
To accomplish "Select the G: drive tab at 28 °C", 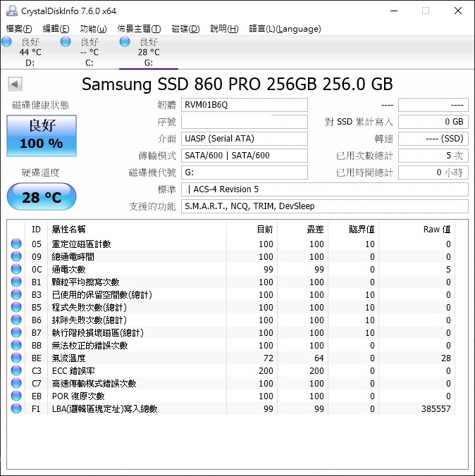I will tap(149, 52).
